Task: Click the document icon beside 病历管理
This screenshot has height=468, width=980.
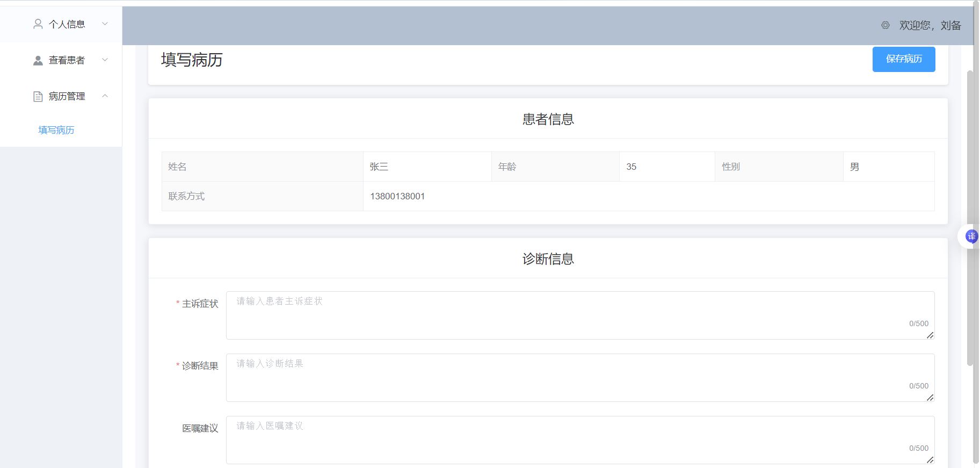Action: pyautogui.click(x=38, y=96)
